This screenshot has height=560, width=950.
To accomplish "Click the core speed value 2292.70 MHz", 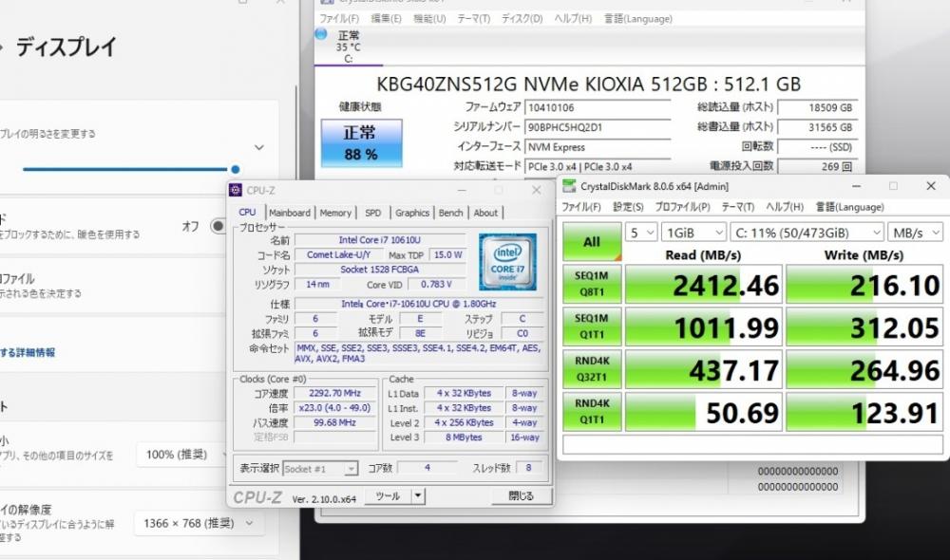I will tap(334, 393).
